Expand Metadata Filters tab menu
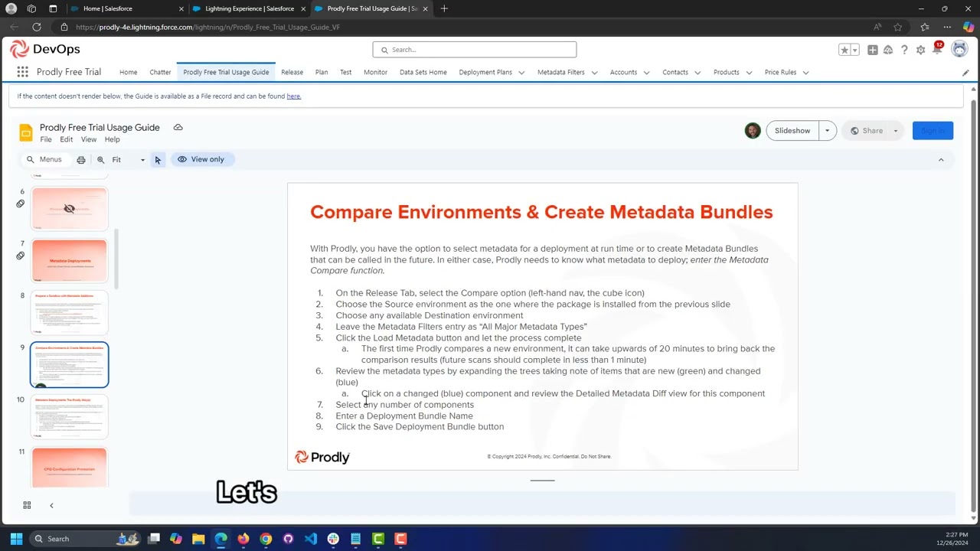Viewport: 980px width, 551px height. pos(594,73)
